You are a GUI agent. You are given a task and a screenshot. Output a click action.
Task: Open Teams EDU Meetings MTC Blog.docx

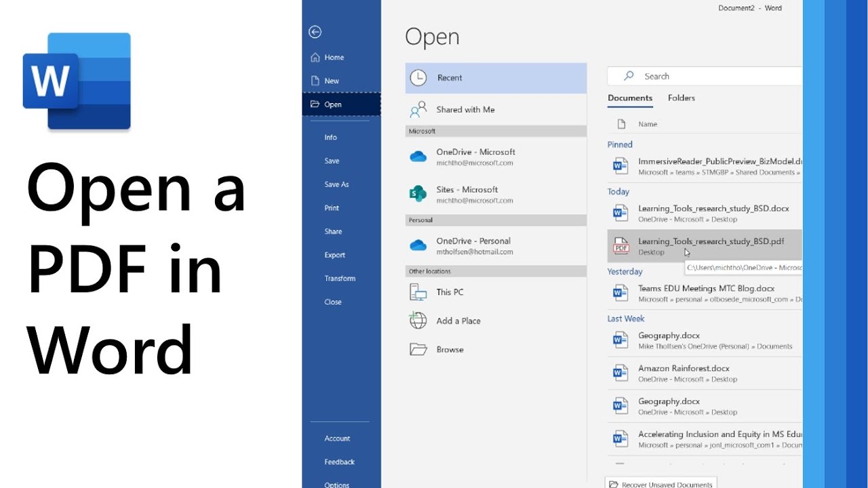[705, 293]
